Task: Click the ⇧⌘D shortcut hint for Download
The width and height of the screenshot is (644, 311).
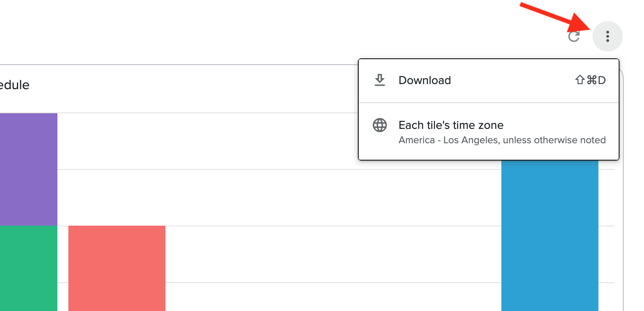Action: [590, 80]
